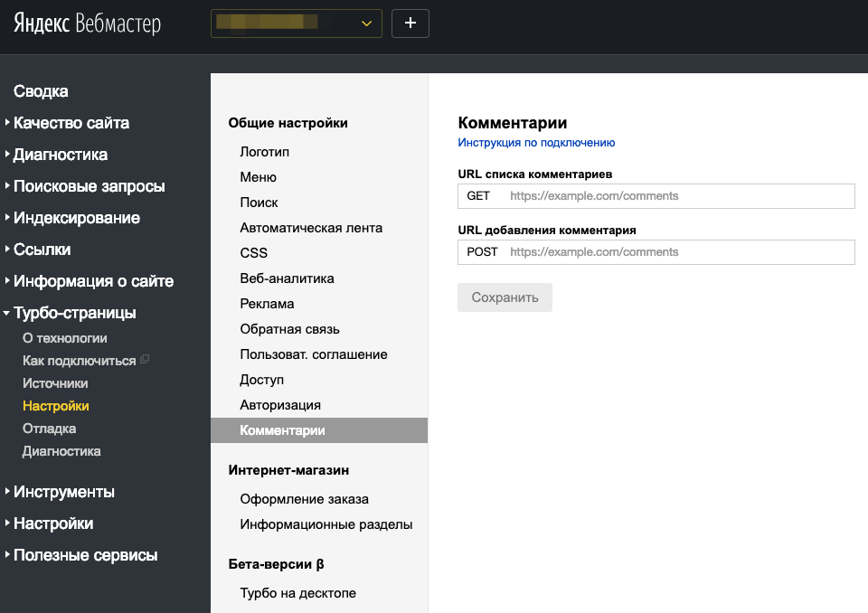868x613 pixels.
Task: Open "Источники" under Турбо-страницы
Action: pyautogui.click(x=53, y=382)
